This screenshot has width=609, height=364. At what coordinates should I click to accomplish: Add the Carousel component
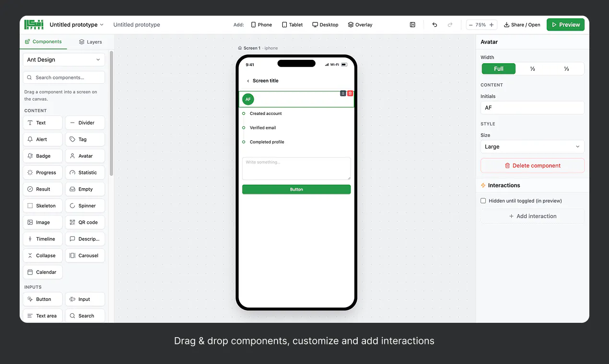coord(85,256)
